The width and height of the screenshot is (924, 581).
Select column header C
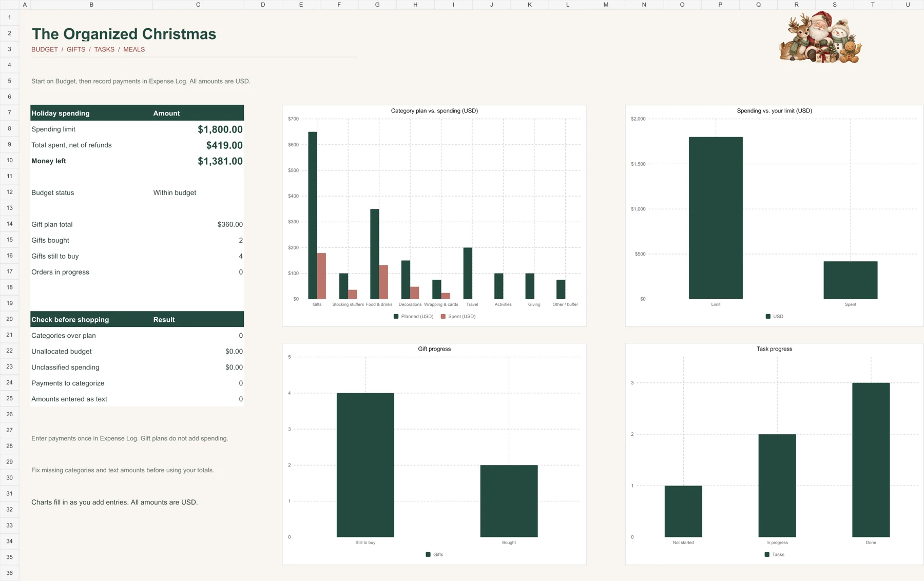pyautogui.click(x=198, y=5)
